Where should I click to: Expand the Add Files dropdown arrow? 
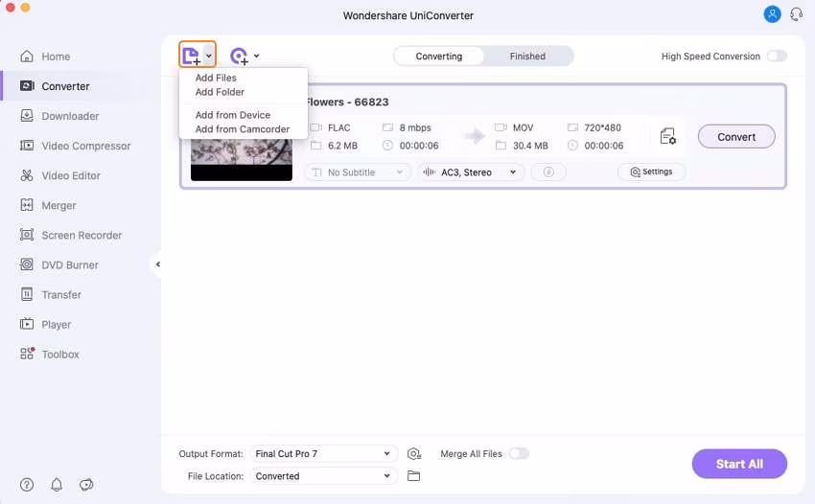coord(209,56)
